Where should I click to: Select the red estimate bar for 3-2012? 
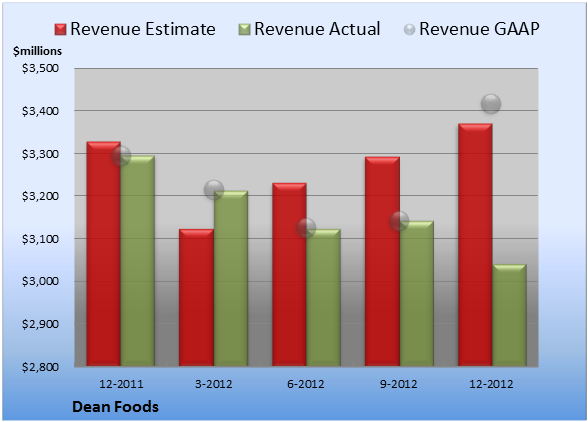[x=196, y=297]
